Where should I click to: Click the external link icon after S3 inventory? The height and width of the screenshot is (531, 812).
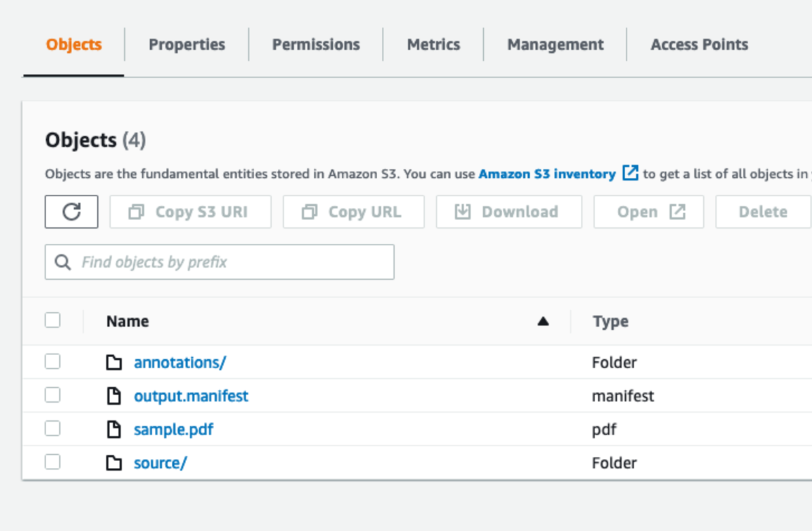630,172
